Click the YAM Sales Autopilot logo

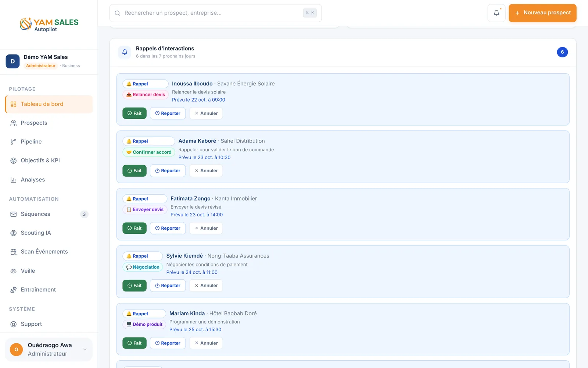tap(49, 25)
